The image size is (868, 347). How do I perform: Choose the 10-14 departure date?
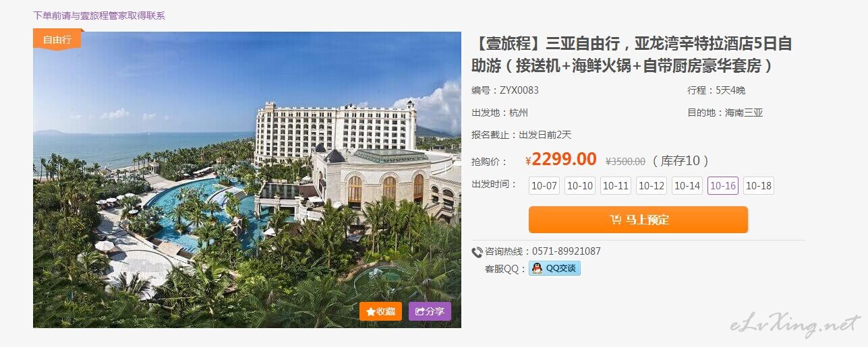(x=687, y=186)
